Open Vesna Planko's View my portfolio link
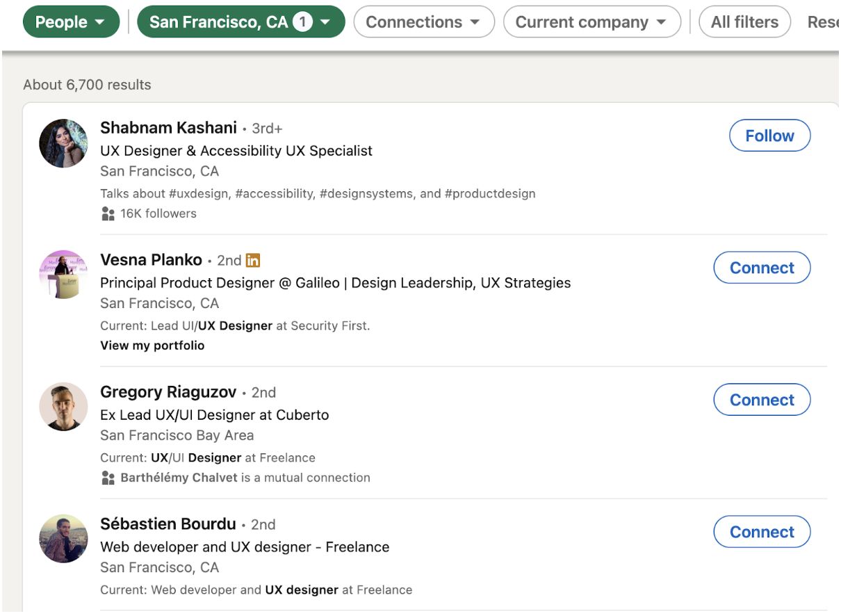This screenshot has height=616, width=841. click(152, 346)
